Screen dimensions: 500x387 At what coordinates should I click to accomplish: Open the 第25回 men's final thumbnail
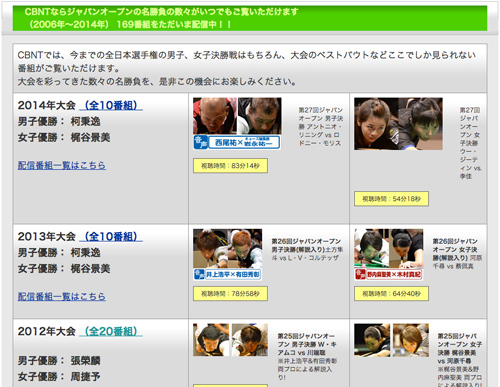tap(230, 340)
